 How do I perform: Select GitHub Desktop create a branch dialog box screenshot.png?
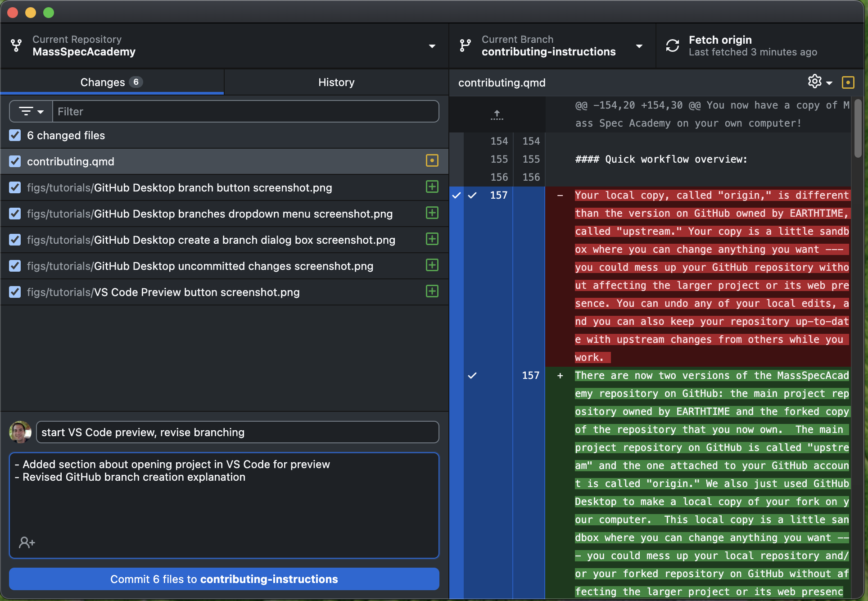pyautogui.click(x=224, y=240)
